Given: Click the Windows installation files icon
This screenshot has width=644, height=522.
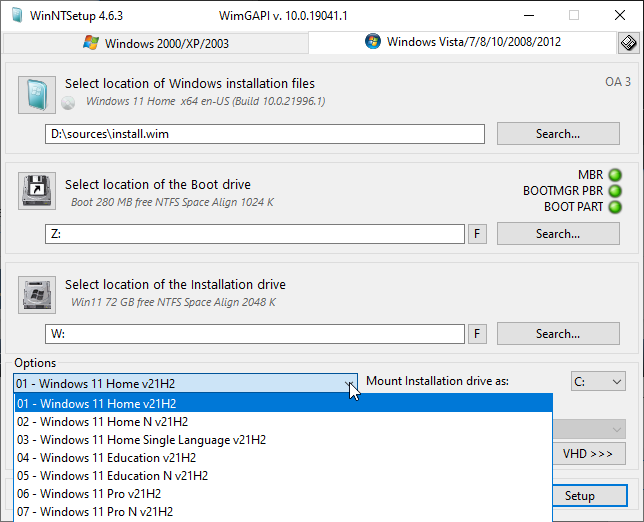Looking at the screenshot, I should pyautogui.click(x=37, y=95).
